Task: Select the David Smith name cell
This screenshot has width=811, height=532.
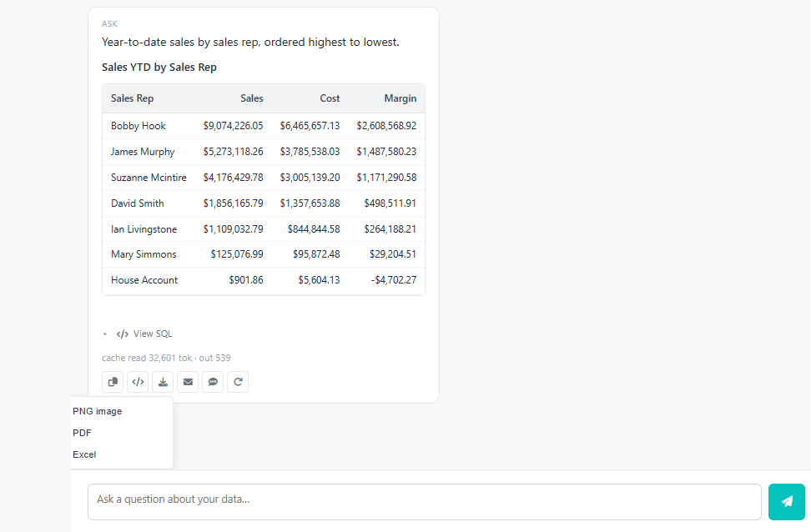Action: coord(137,203)
